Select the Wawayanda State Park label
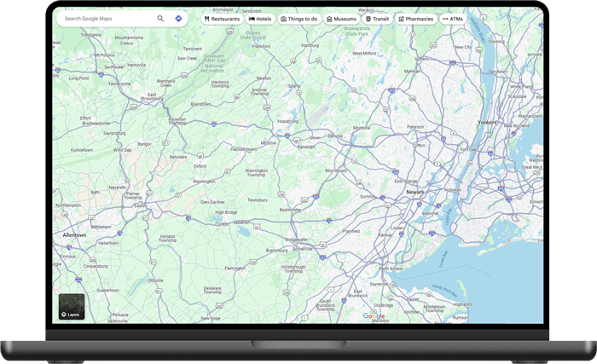This screenshot has height=364, width=597. pyautogui.click(x=356, y=31)
